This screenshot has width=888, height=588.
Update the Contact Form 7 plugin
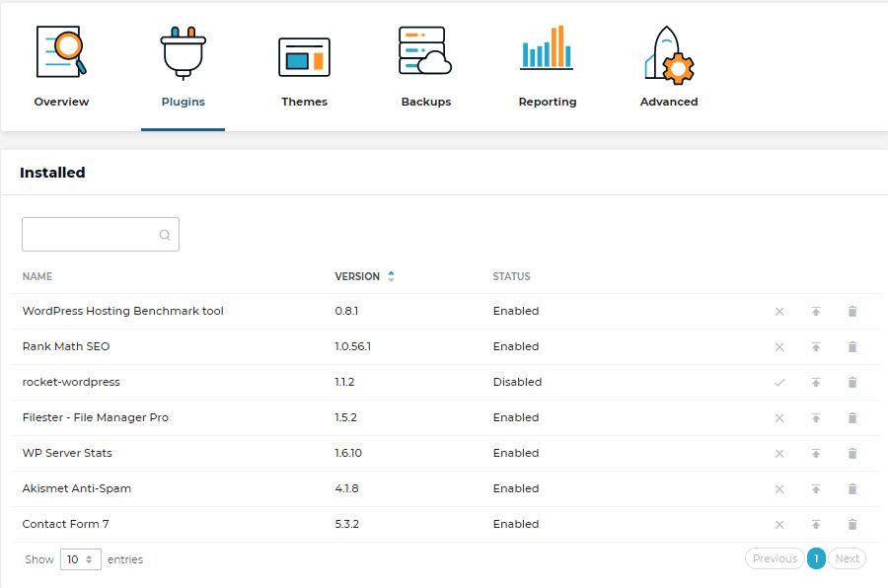click(x=816, y=525)
